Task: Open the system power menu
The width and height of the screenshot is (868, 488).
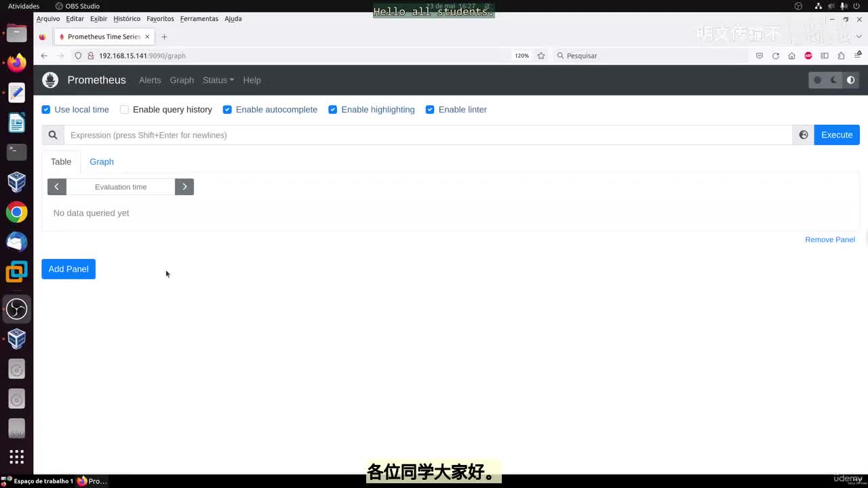Action: [858, 6]
